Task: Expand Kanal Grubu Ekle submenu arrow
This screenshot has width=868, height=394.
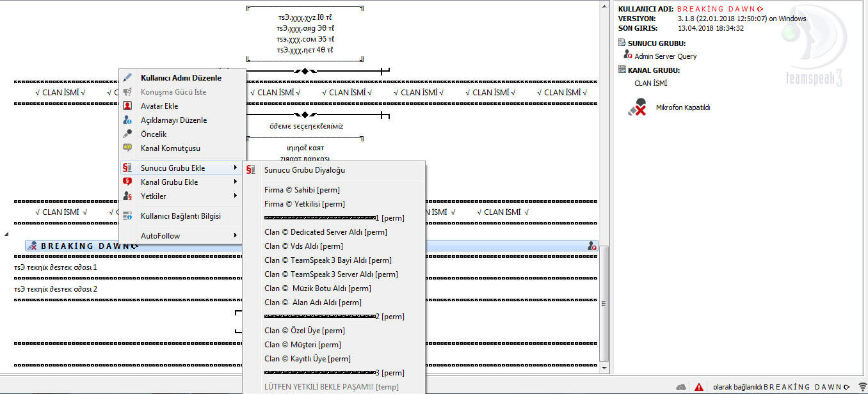Action: pos(236,182)
